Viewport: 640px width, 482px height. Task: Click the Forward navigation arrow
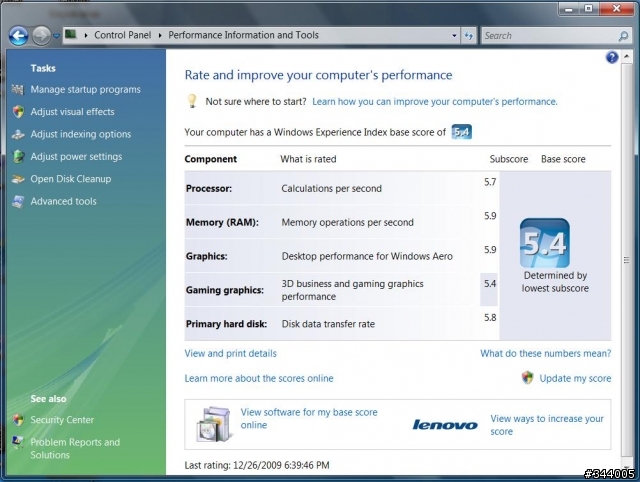[x=41, y=36]
